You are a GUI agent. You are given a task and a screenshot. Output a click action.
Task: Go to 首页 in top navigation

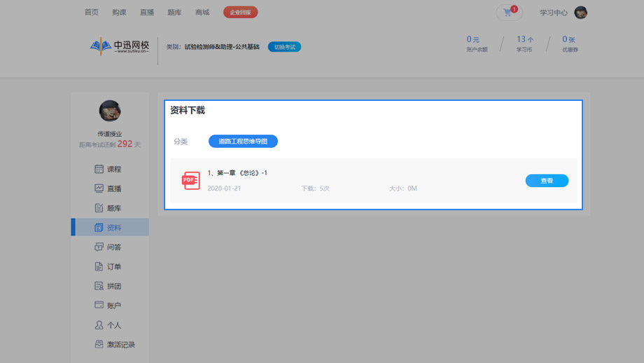click(x=91, y=13)
